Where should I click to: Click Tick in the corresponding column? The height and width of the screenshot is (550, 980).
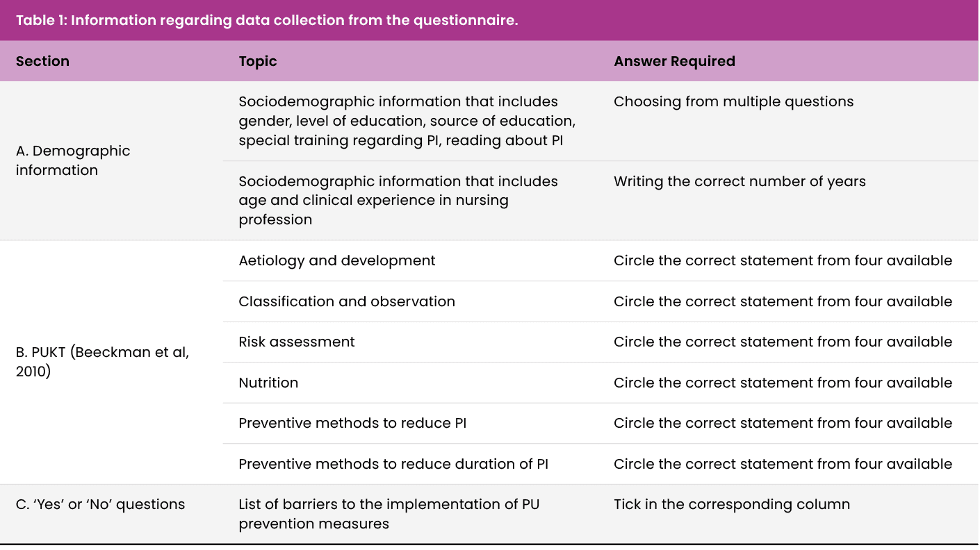point(732,504)
